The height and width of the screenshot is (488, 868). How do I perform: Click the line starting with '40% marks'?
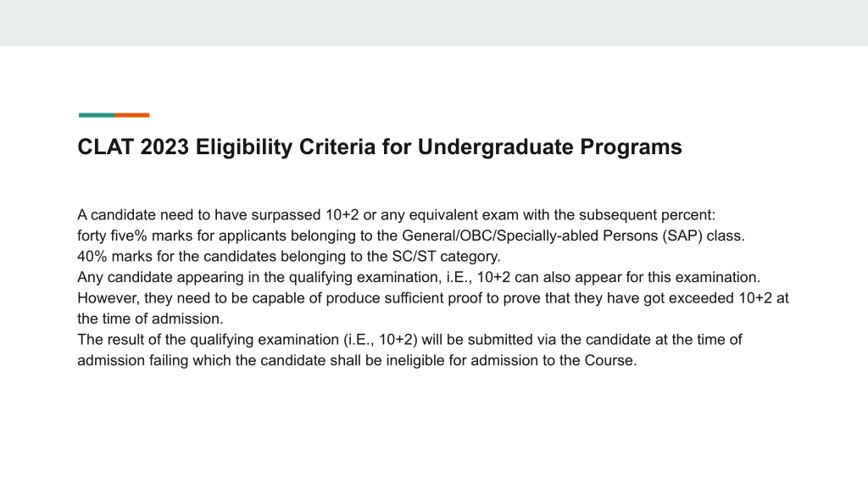pos(289,257)
